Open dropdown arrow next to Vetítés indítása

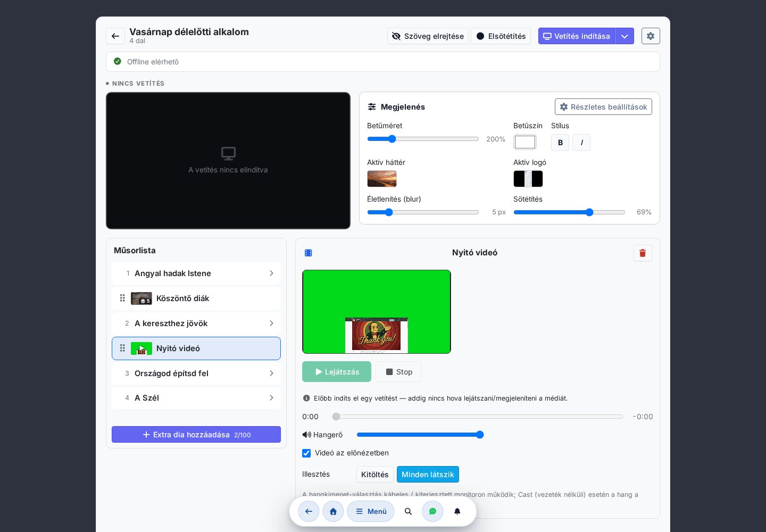coord(625,36)
